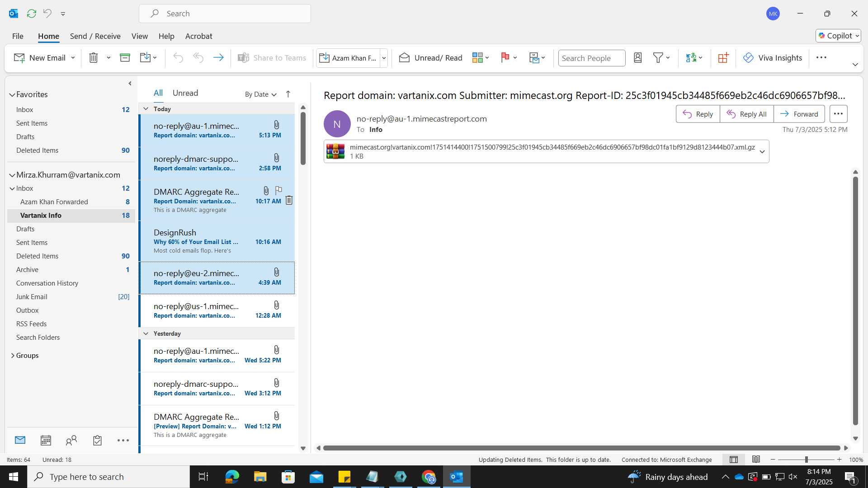Collapse the folder pane arrow

pos(130,84)
